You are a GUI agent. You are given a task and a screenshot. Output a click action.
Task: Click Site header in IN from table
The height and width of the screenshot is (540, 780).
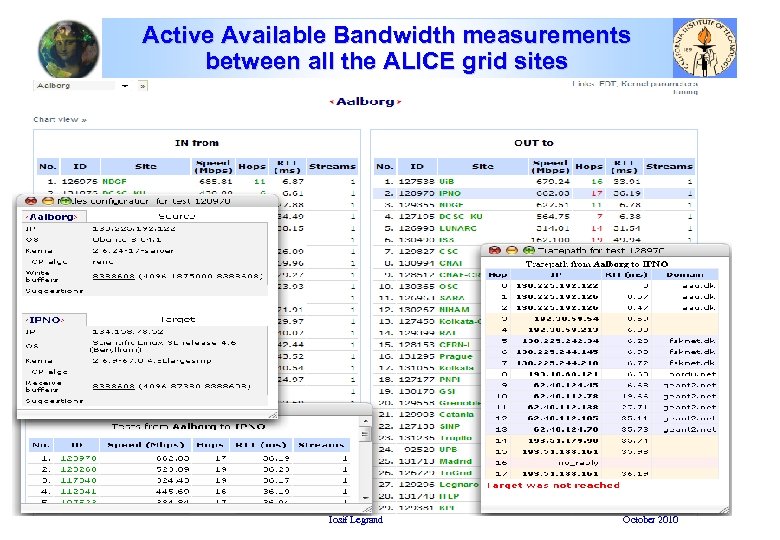coord(146,167)
